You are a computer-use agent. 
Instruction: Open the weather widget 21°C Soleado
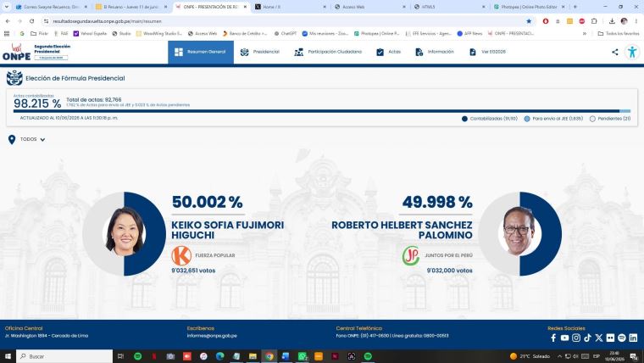click(530, 356)
